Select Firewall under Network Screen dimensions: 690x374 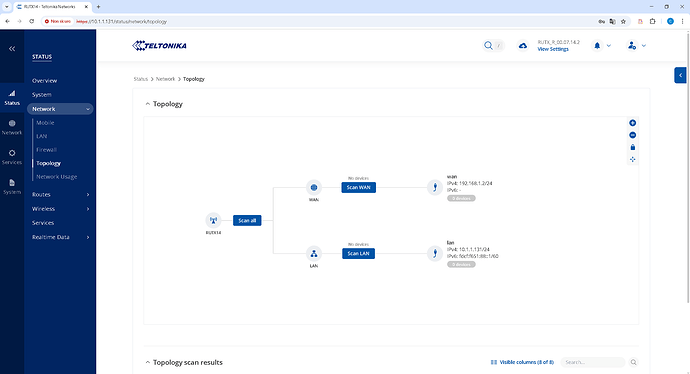[x=46, y=150]
